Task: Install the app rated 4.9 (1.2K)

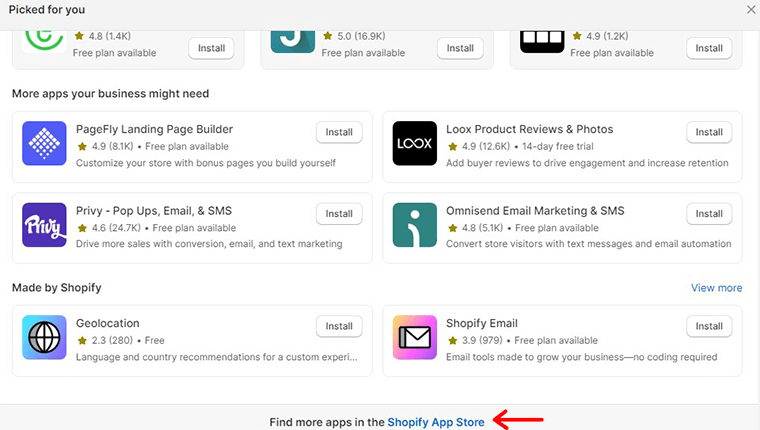Action: click(709, 48)
